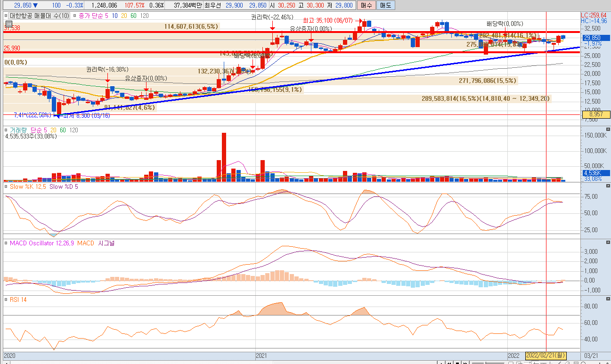This screenshot has height=364, width=611.
Task: Click the 유상증자(0.00%) marker below 권리락(-22.46%)
Action: (x=311, y=29)
